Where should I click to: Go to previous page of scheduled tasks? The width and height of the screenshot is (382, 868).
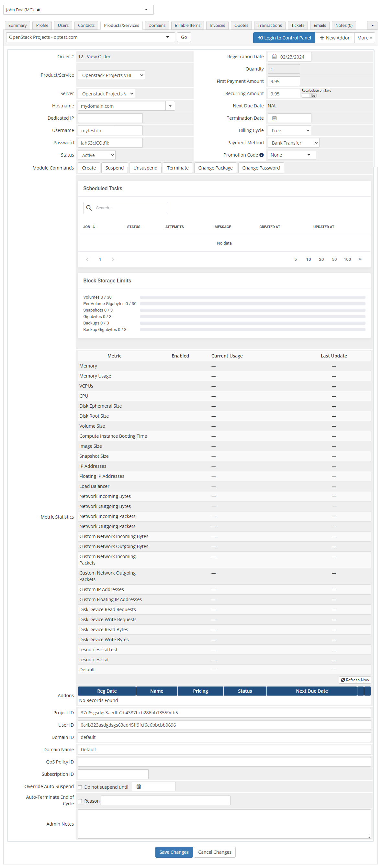pyautogui.click(x=87, y=259)
